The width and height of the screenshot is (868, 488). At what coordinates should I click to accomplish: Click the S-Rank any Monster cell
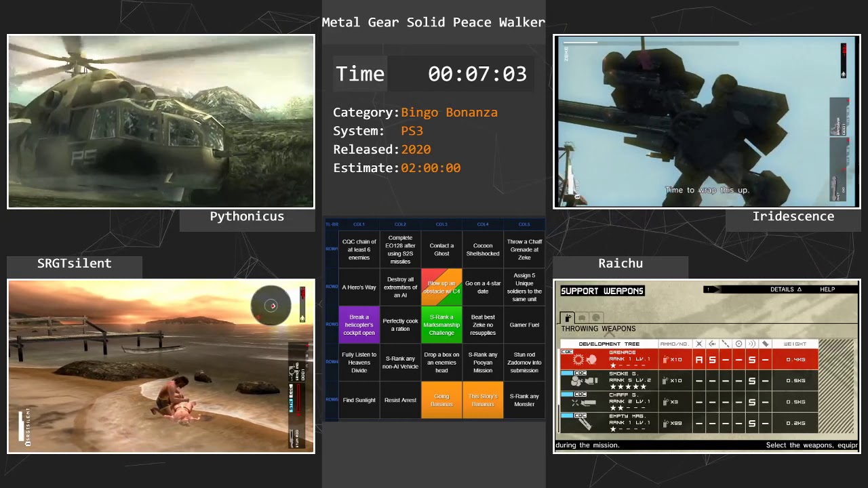[524, 400]
